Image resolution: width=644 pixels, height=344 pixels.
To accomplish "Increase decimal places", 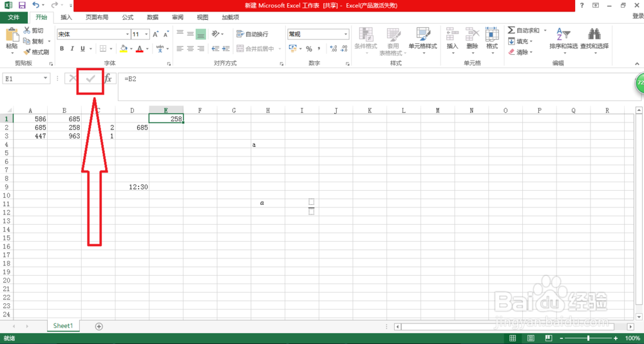I will (334, 49).
